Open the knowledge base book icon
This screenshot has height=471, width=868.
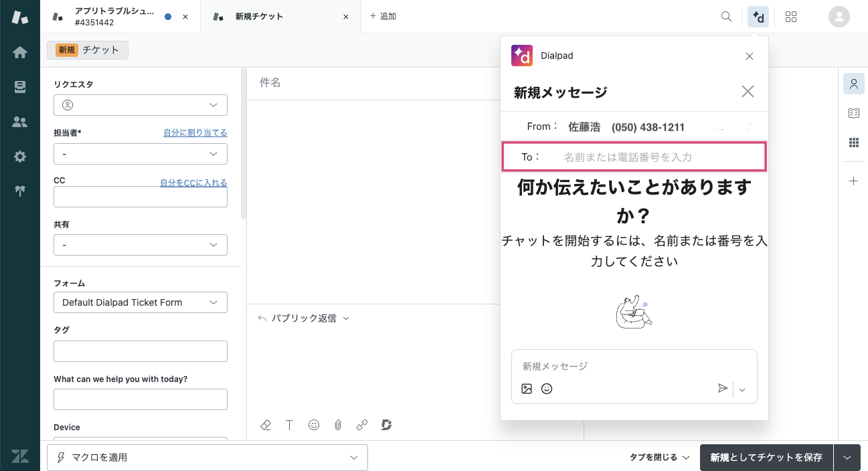coord(853,113)
